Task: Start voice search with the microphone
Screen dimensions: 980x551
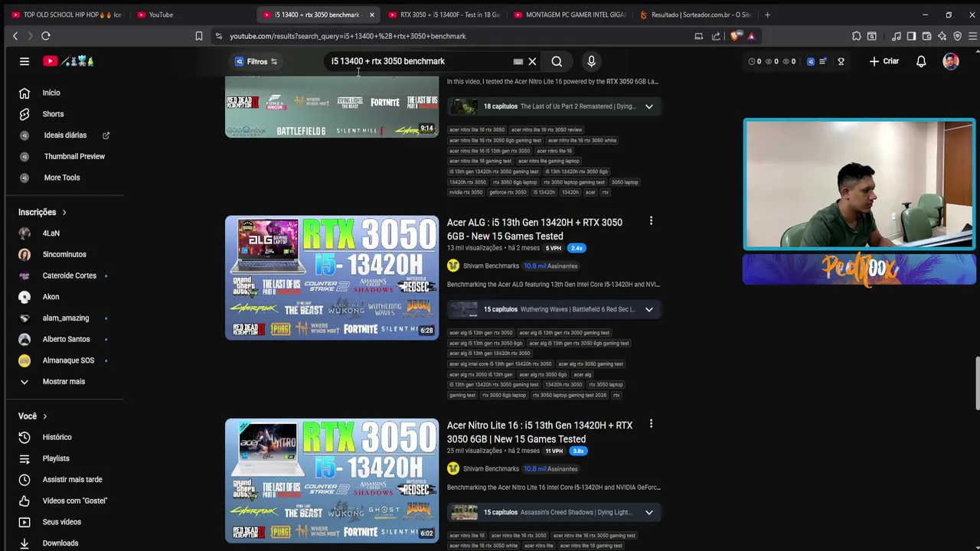Action: coord(591,61)
